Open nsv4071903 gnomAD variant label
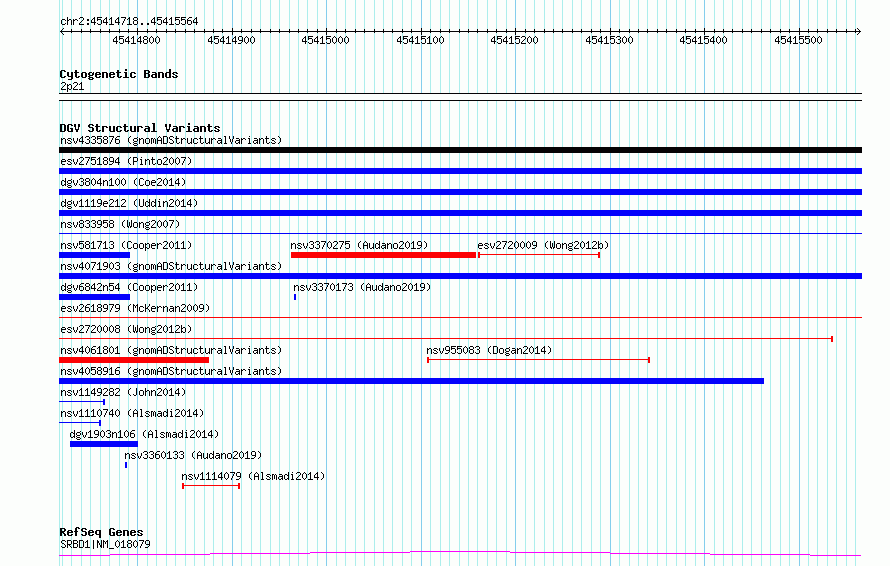This screenshot has height=566, width=890. [171, 266]
